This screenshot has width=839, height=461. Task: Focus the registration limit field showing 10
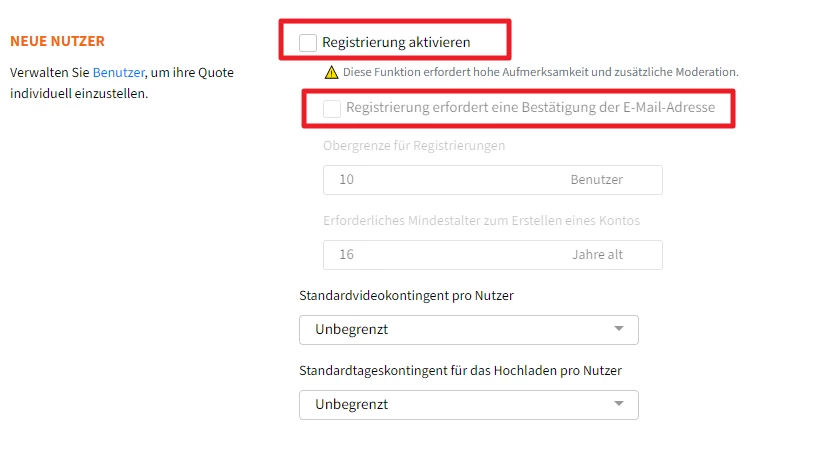click(493, 180)
